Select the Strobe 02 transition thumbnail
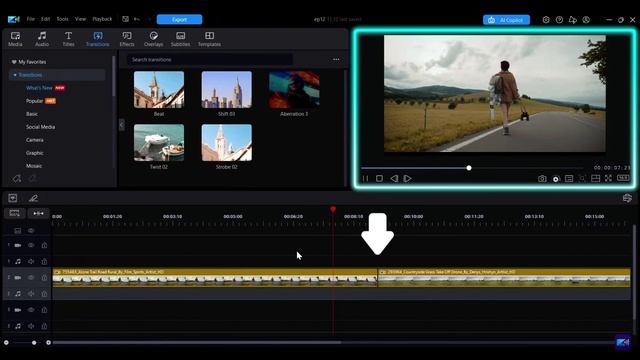This screenshot has width=640, height=360. (227, 142)
